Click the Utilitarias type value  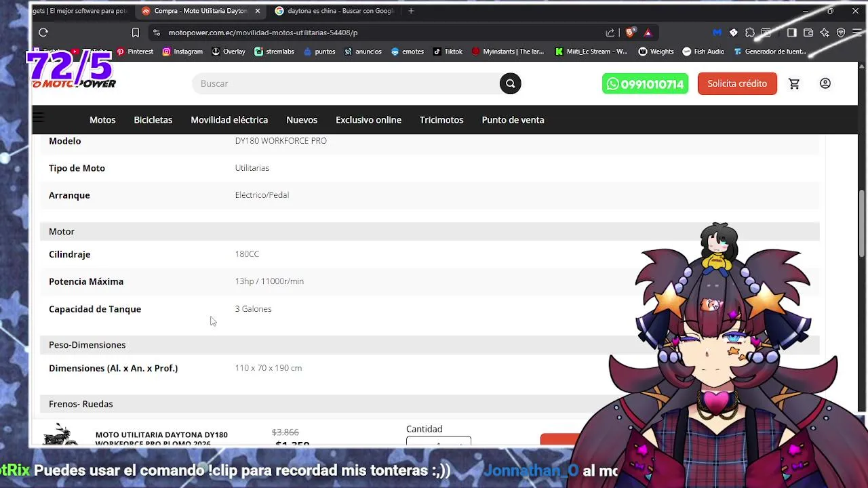coord(252,167)
